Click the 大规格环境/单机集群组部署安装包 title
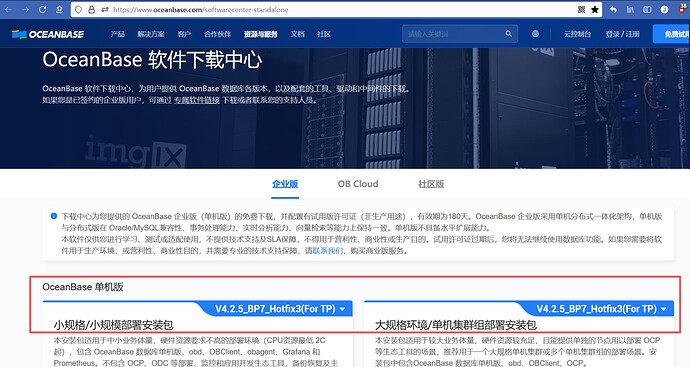This screenshot has width=690, height=367. tap(455, 325)
